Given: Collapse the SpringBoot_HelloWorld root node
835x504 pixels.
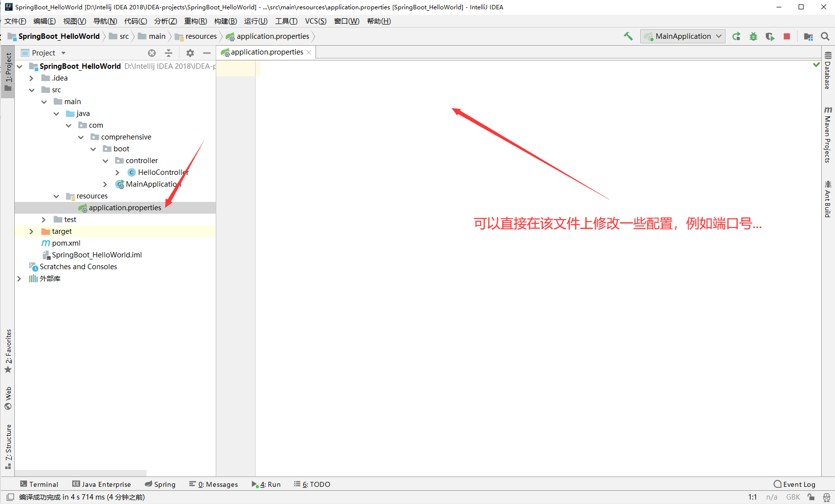Looking at the screenshot, I should tap(20, 66).
